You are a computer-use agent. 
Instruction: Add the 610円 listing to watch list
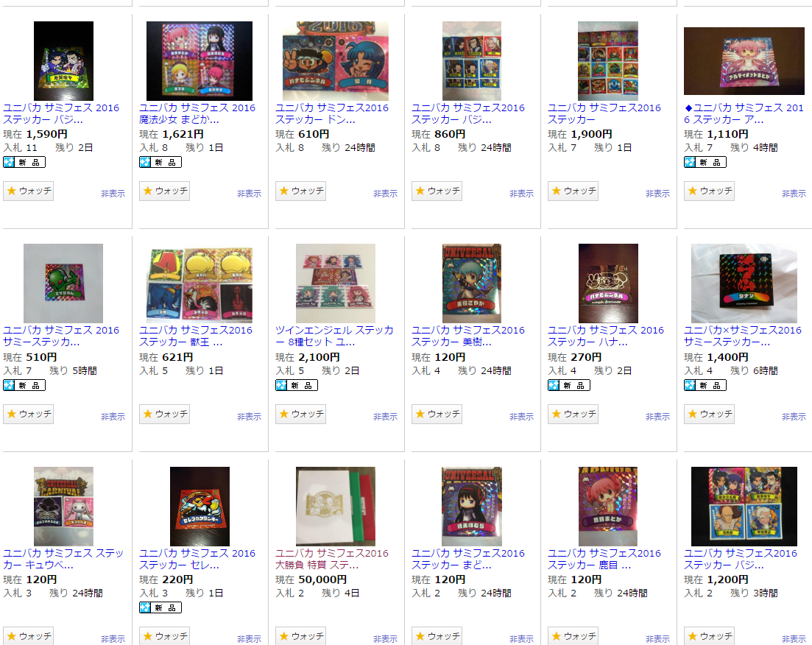[301, 191]
